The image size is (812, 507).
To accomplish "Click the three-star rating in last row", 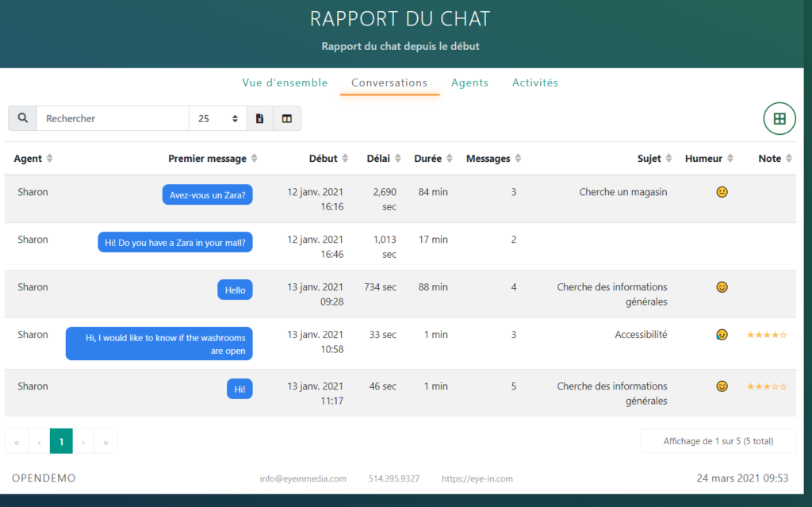I will pos(766,386).
